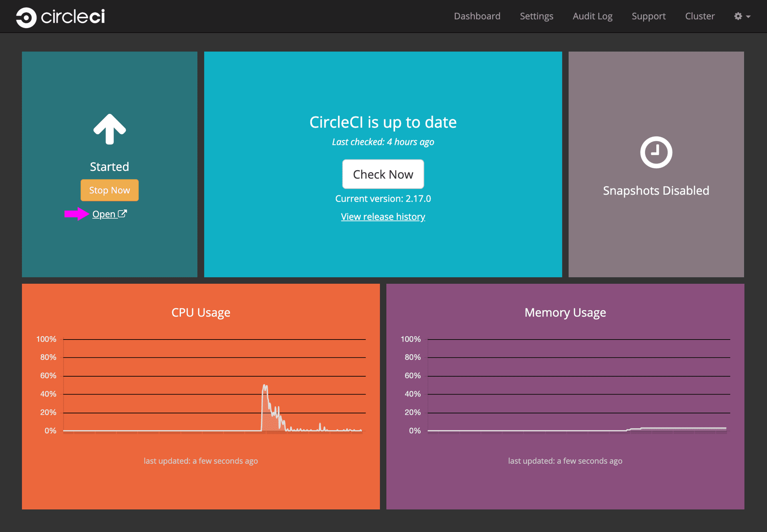Click the Started status label
This screenshot has height=532, width=767.
coord(109,167)
